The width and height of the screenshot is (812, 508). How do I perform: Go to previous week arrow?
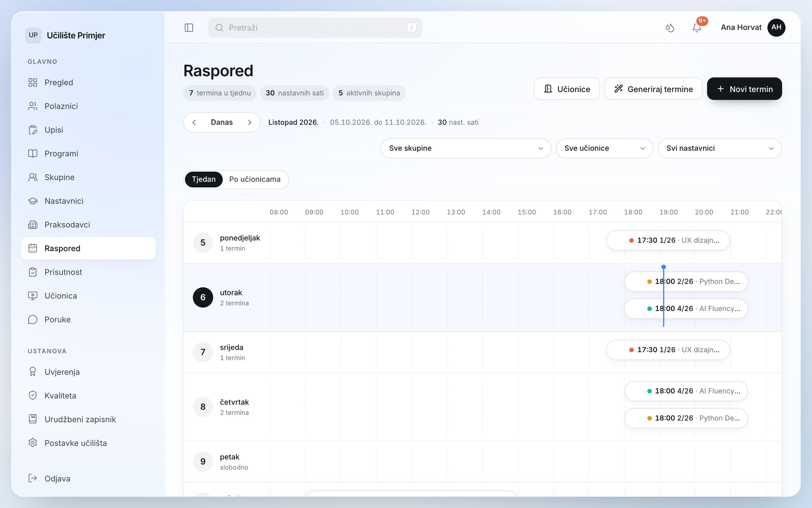click(194, 122)
